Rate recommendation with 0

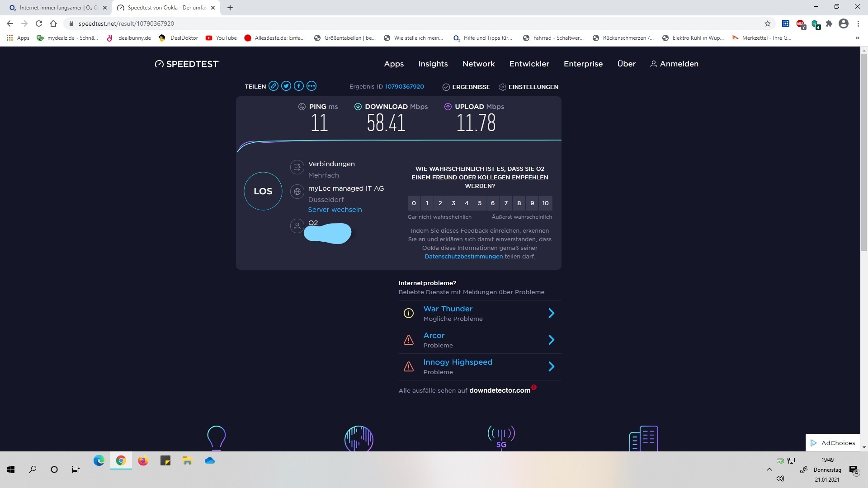[414, 203]
